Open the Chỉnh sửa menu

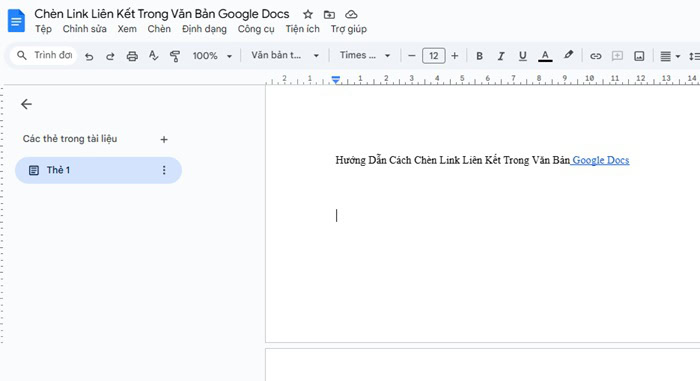point(84,29)
